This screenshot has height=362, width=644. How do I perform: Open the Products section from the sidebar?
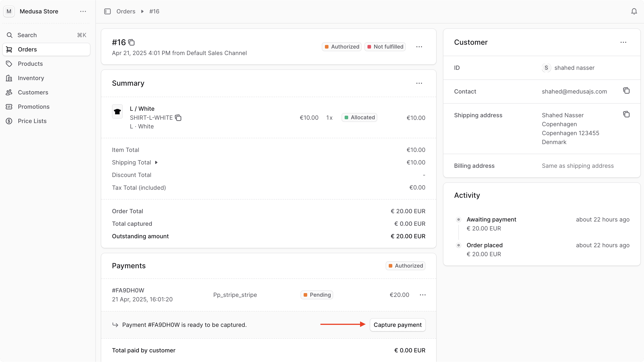coord(30,64)
